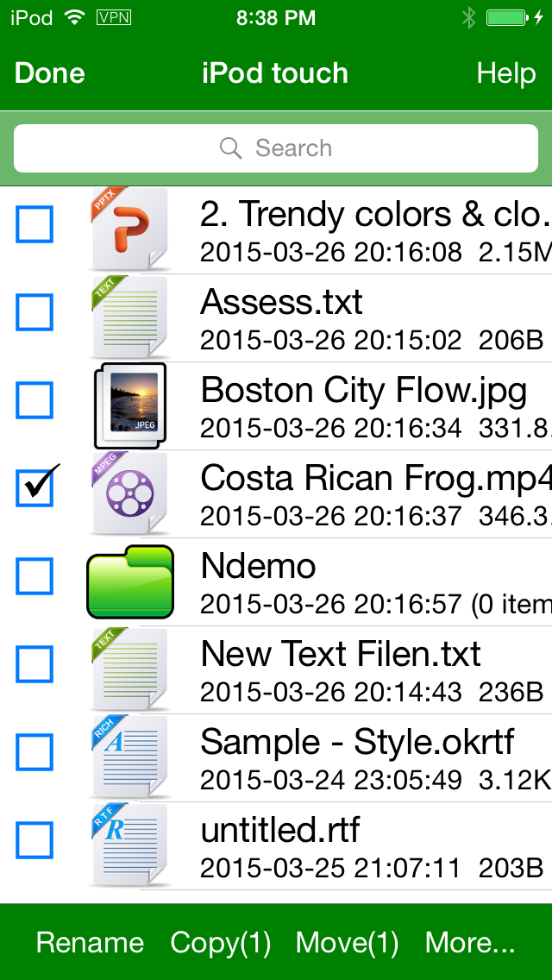This screenshot has height=980, width=552.
Task: Tap the name Sample - Style.okrtf
Action: pos(358,743)
